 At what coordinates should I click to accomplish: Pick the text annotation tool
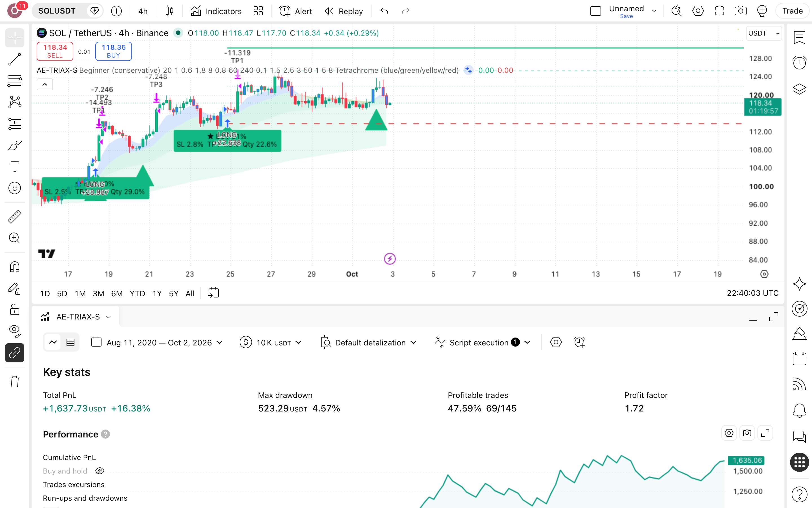tap(14, 167)
